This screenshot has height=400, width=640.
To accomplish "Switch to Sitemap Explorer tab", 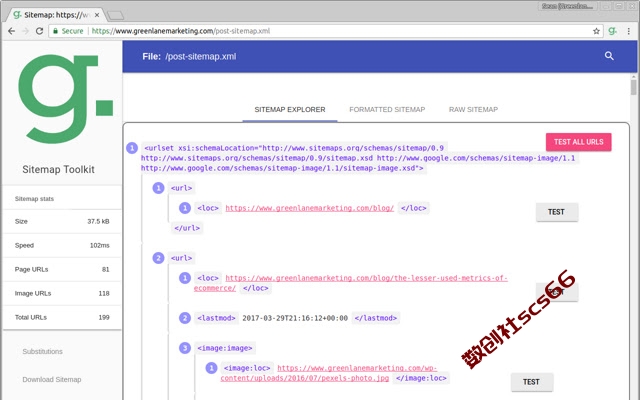I will [x=290, y=109].
